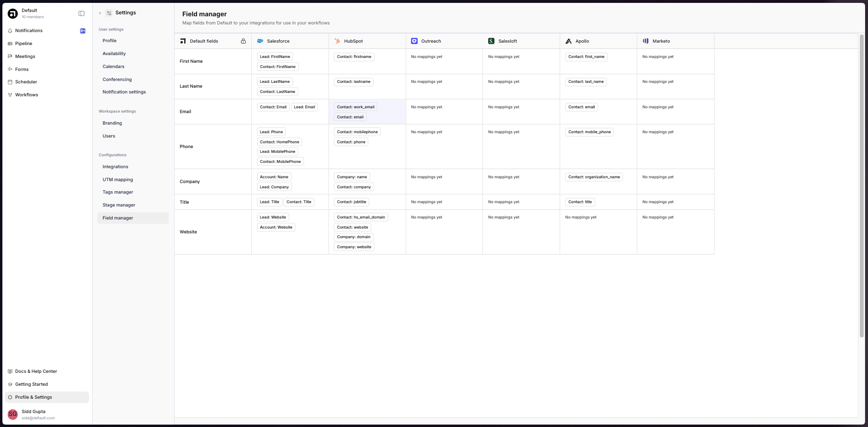868x427 pixels.
Task: Click Outreach No mappings yet for Email
Action: click(426, 107)
